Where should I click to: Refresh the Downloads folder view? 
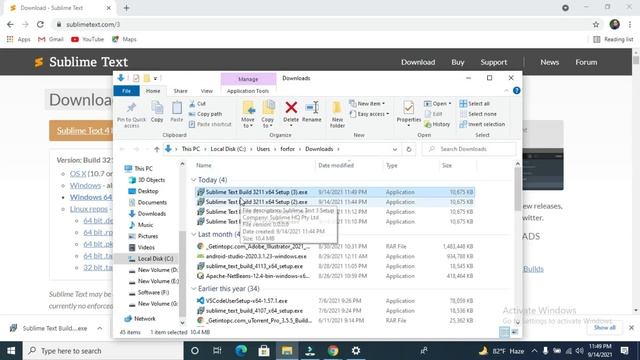pos(409,149)
